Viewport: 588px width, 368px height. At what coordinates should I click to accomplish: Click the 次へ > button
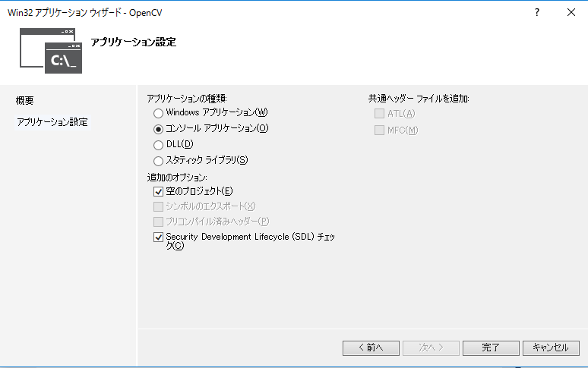click(431, 348)
